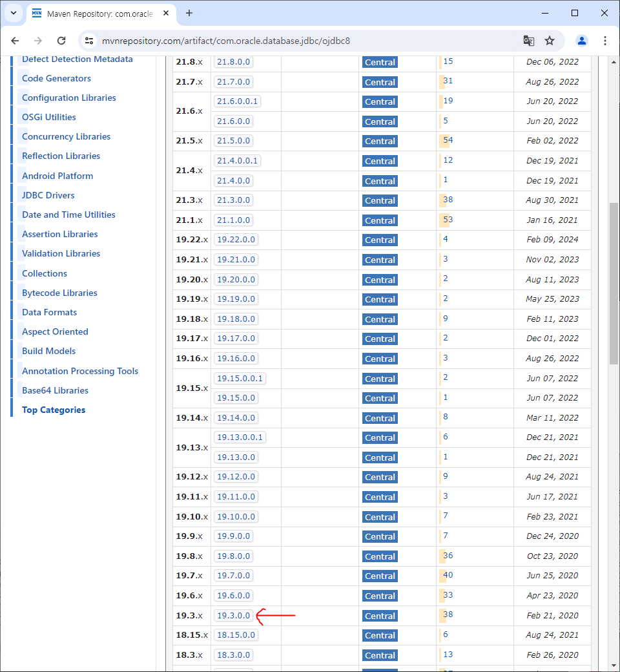The image size is (620, 672).
Task: Open usages count 54 for 21.5.0.0
Action: (x=448, y=140)
